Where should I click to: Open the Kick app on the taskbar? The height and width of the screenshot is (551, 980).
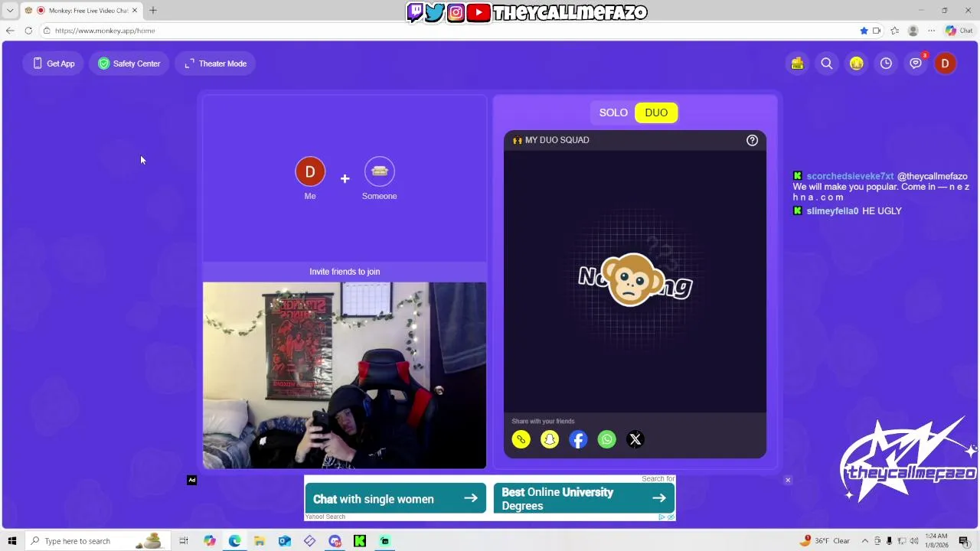click(359, 541)
